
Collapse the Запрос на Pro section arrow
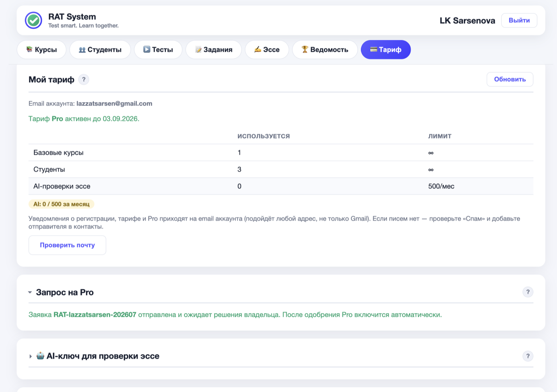click(x=30, y=293)
